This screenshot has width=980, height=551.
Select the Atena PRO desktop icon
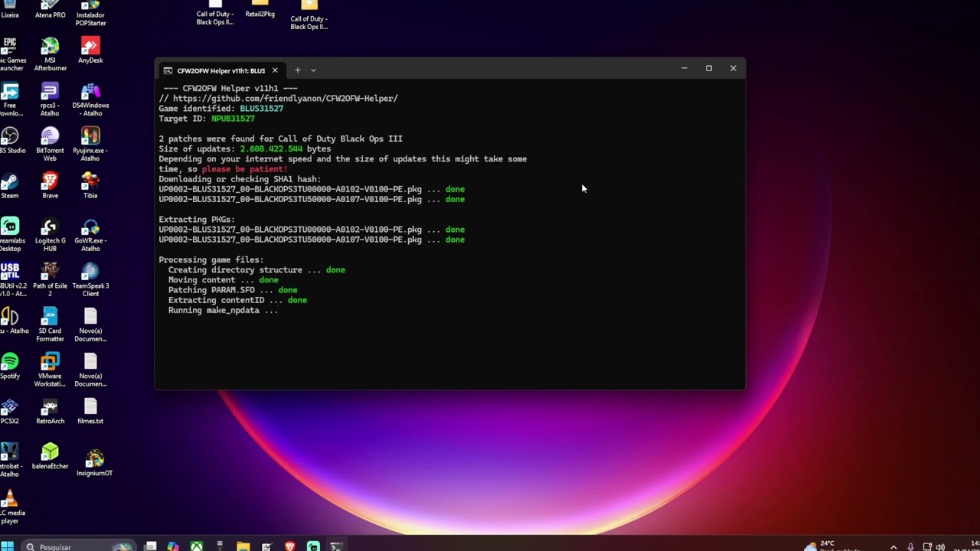pos(50,10)
